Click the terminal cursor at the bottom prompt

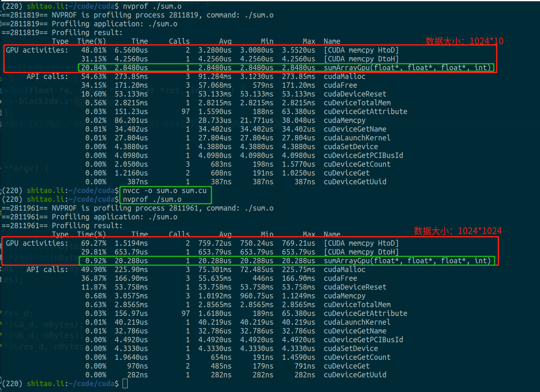(x=125, y=383)
